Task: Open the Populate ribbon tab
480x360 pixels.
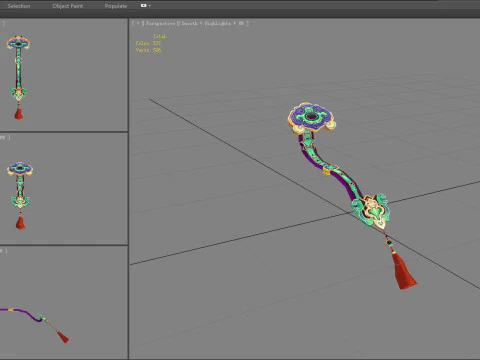Action: tap(116, 6)
